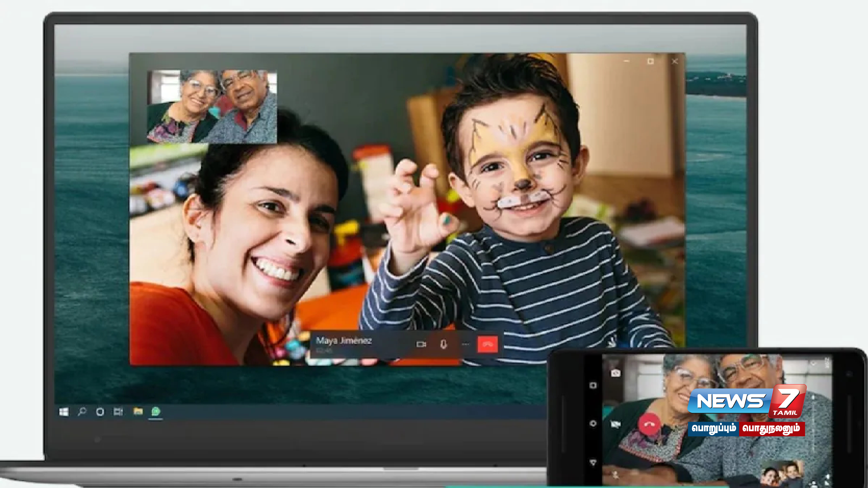
Task: Tap the small self-view thumbnail on phone
Action: (782, 474)
